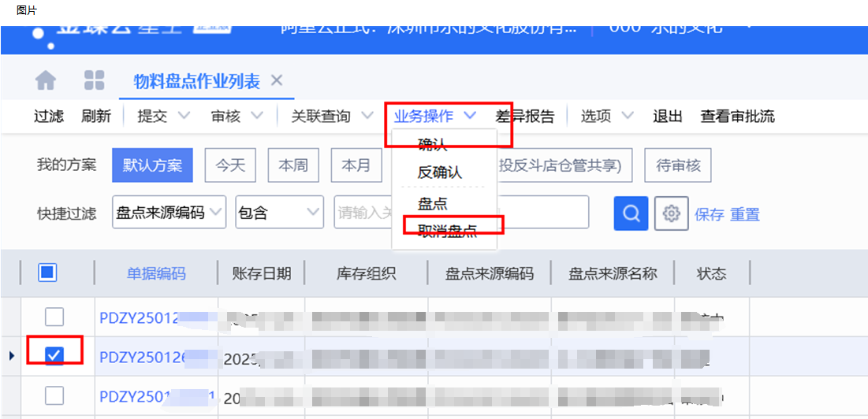
Task: Click the quick filter keyword input field
Action: 363,213
